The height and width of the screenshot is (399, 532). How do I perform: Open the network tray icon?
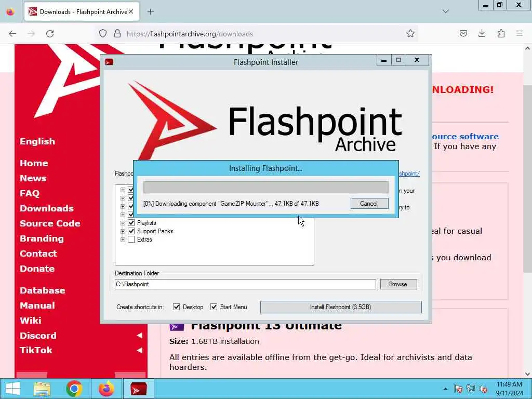pos(471,389)
